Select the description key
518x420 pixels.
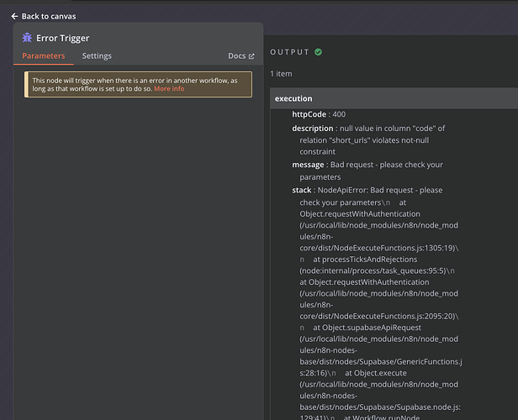313,129
